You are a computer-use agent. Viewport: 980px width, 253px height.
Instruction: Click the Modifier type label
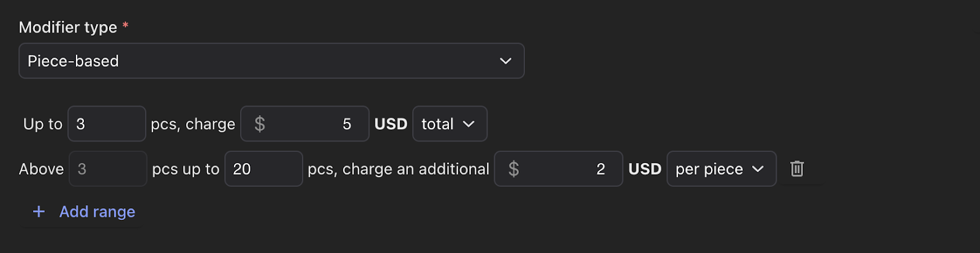[x=68, y=27]
